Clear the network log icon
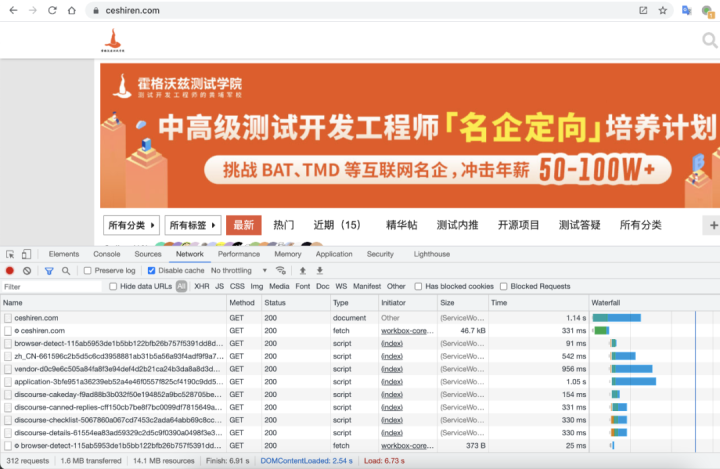Screen dimensions: 720x469 click(x=27, y=271)
